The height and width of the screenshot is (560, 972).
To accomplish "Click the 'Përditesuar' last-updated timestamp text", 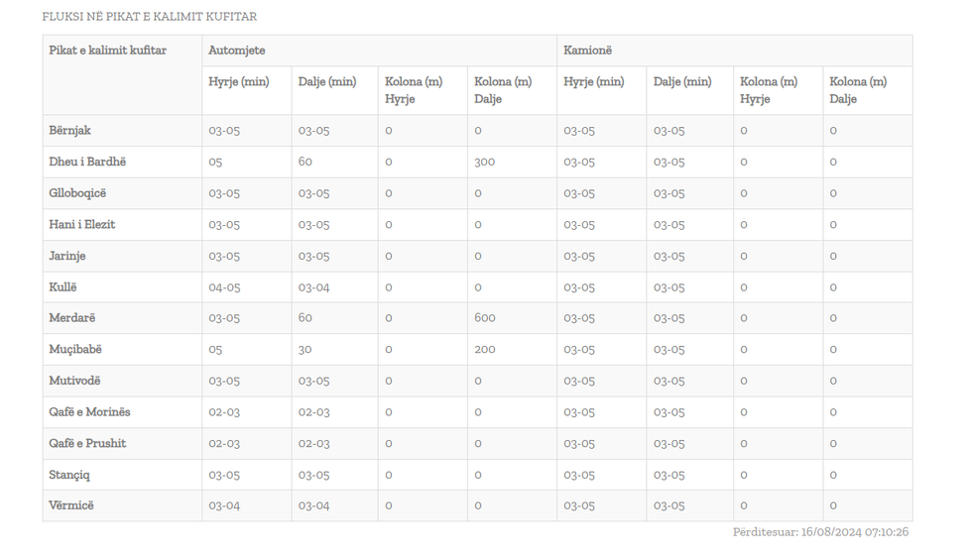I will coord(820,532).
